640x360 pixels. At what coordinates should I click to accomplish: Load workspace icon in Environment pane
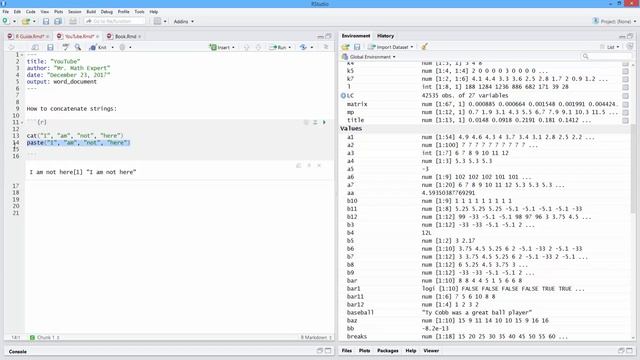345,47
